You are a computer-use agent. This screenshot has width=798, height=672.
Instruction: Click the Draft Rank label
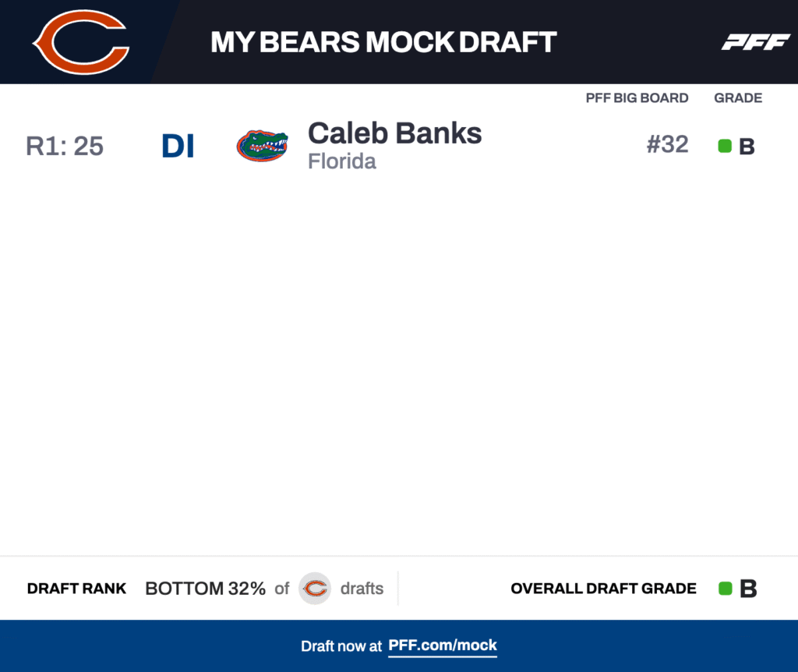pos(76,589)
